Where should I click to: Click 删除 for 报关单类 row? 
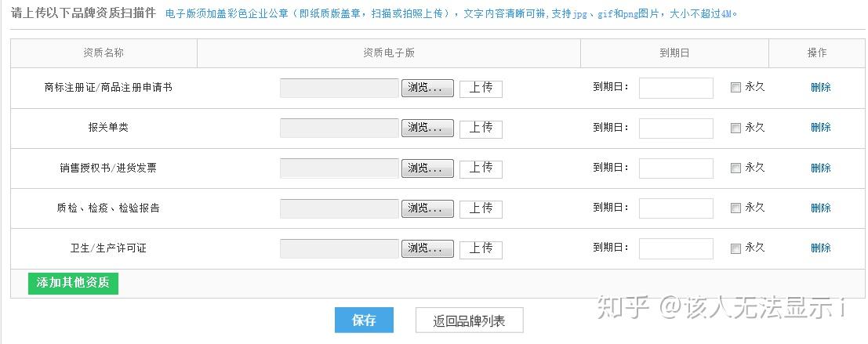(820, 128)
